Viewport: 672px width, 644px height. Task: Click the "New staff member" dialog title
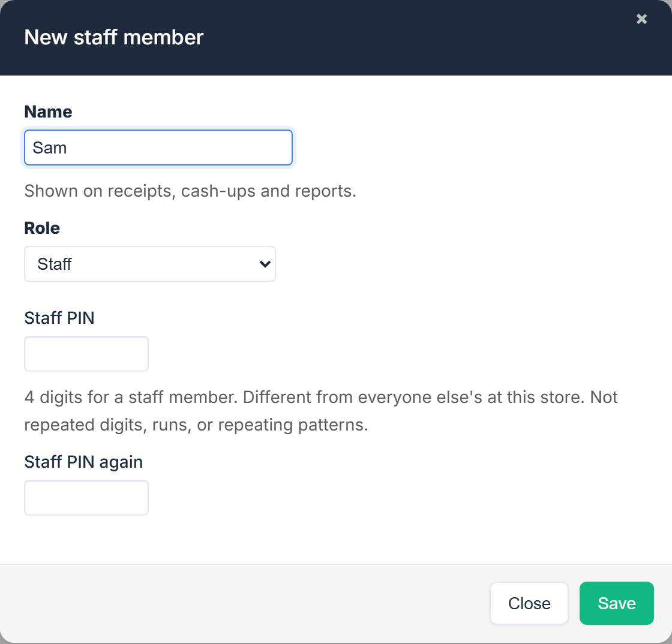point(113,37)
